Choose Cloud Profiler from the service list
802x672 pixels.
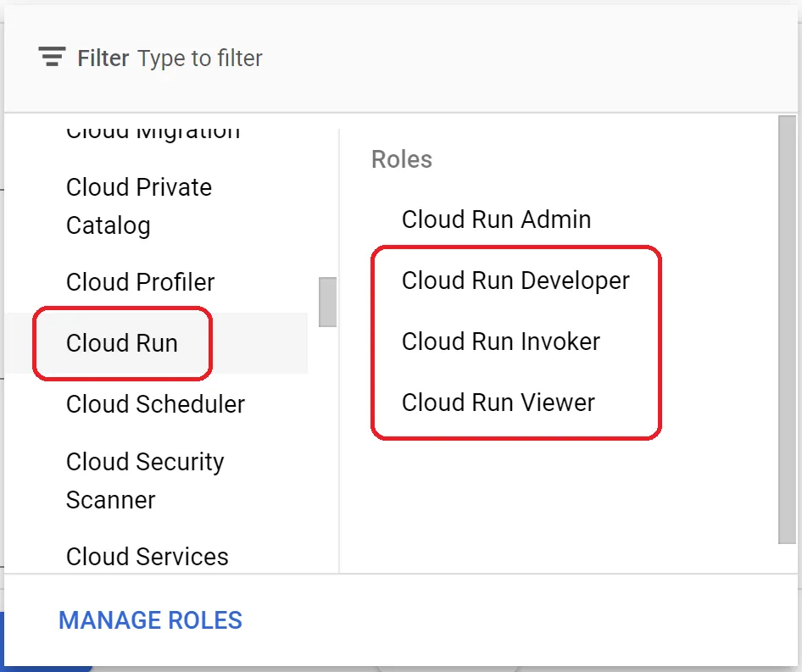point(140,282)
